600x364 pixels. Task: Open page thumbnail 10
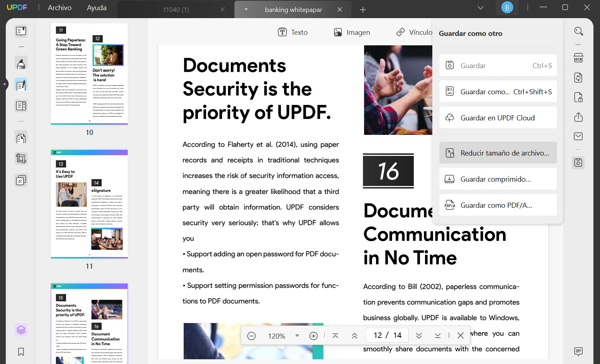(89, 74)
